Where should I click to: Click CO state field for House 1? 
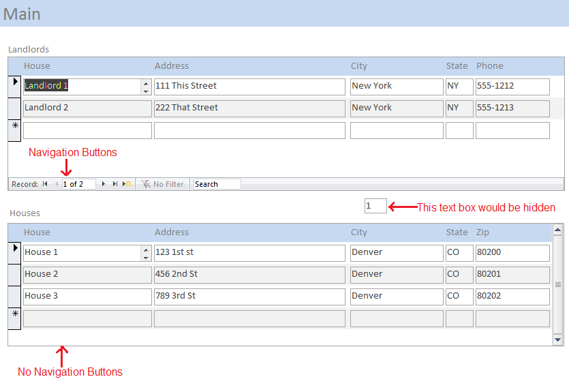pos(459,253)
